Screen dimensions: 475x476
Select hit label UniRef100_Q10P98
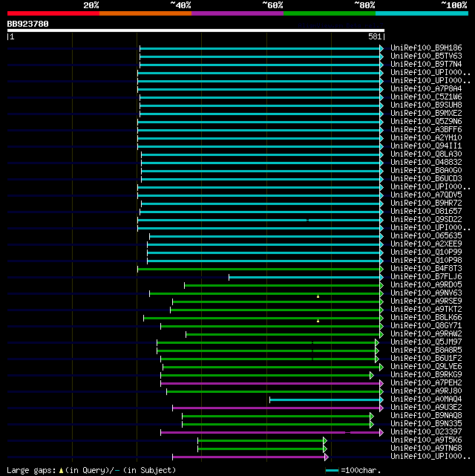click(426, 261)
